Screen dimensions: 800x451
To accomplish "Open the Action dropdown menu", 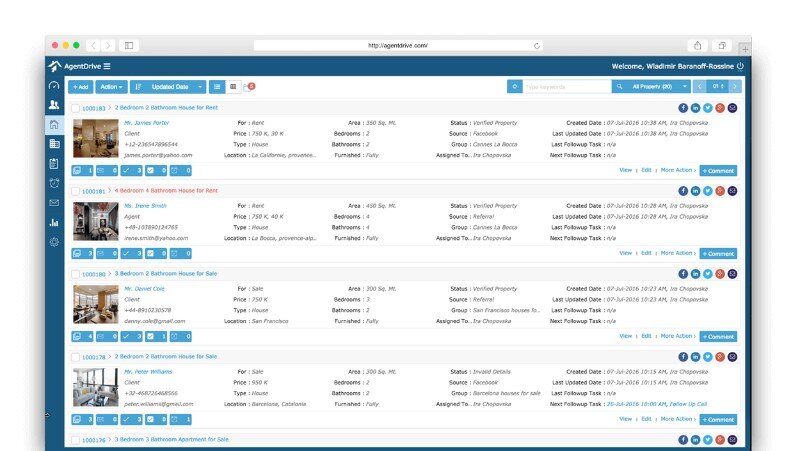I will pyautogui.click(x=111, y=87).
